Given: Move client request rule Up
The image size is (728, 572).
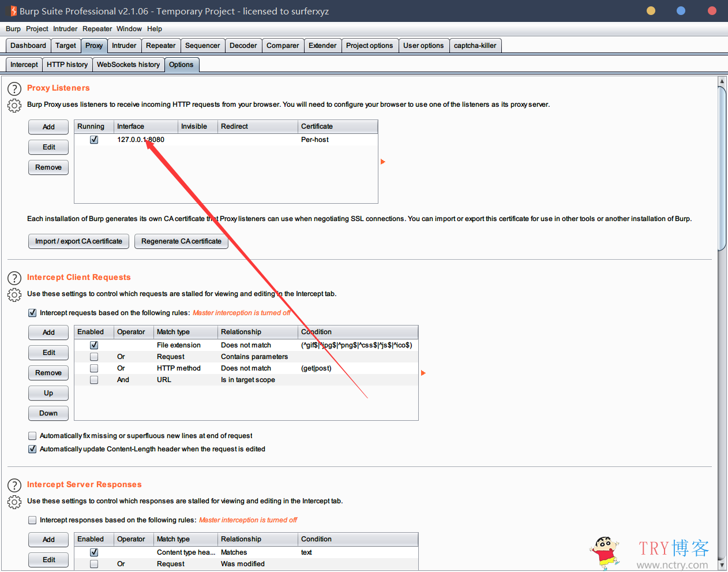Looking at the screenshot, I should click(x=48, y=393).
